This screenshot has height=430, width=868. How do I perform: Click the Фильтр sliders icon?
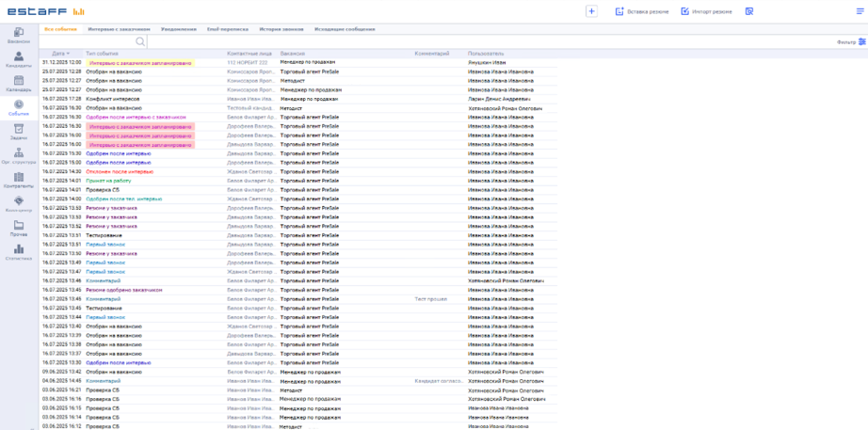pos(862,41)
